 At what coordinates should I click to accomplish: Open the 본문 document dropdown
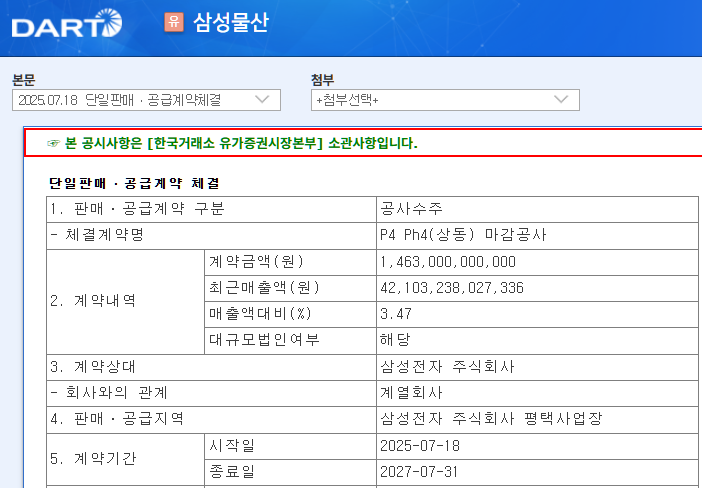click(x=146, y=100)
